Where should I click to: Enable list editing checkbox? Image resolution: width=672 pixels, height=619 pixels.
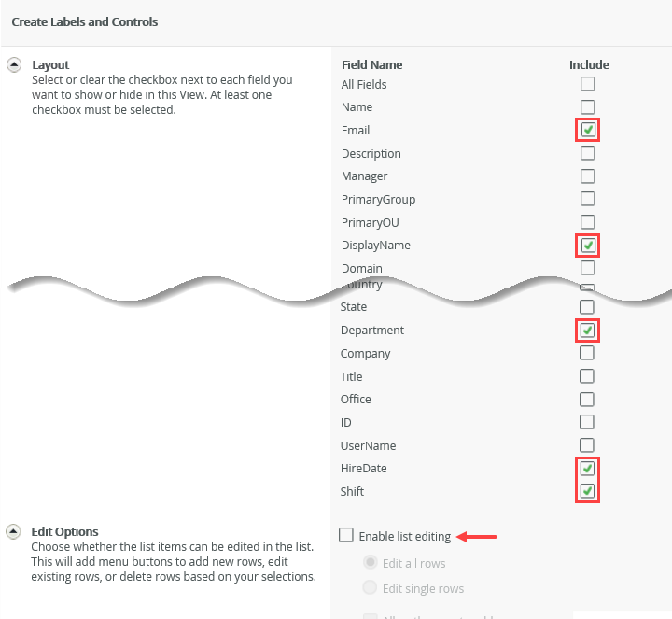click(346, 536)
